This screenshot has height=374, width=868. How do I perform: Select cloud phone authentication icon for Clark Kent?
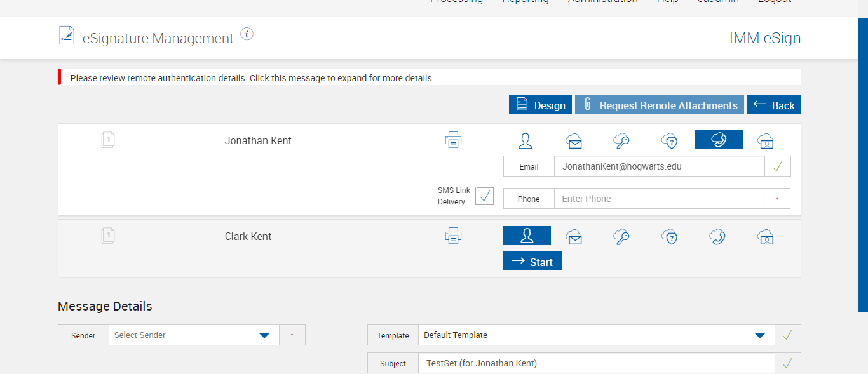718,237
